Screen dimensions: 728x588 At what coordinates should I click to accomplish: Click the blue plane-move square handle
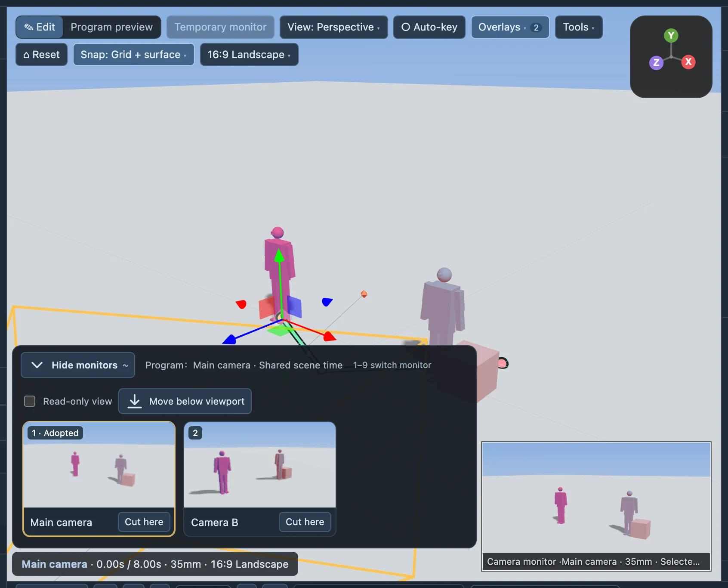point(294,306)
